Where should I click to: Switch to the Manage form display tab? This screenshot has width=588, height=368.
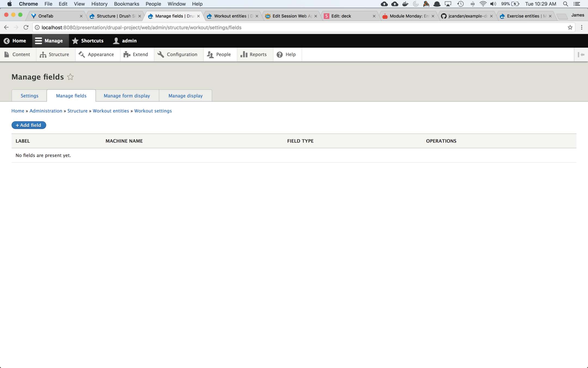(127, 96)
